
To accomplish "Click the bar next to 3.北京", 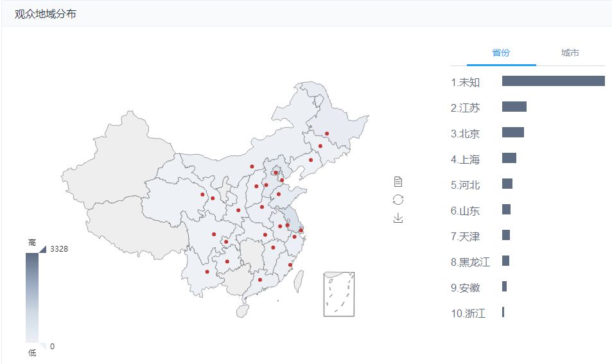I will point(513,132).
